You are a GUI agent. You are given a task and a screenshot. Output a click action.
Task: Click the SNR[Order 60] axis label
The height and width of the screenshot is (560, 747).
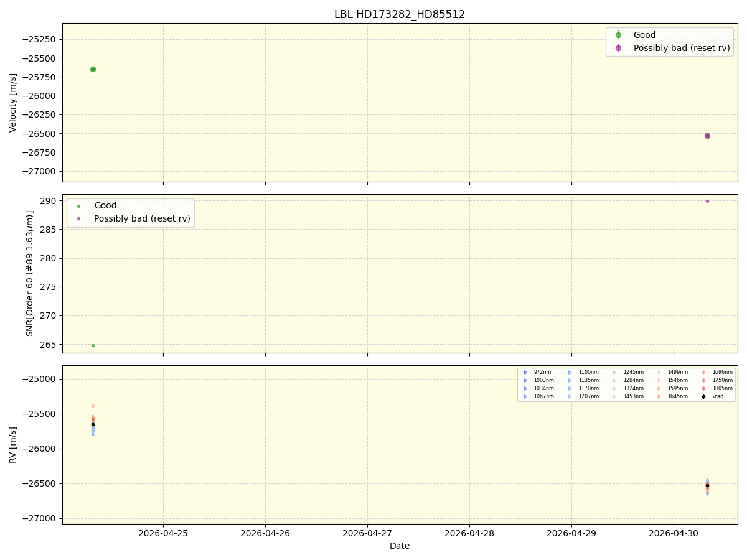coord(30,273)
